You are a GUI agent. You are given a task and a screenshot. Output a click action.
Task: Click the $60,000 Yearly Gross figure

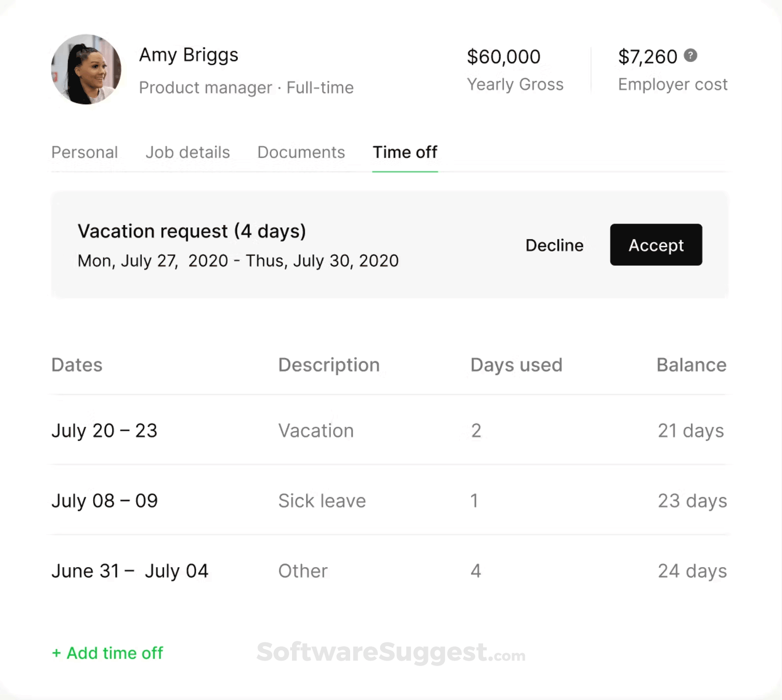pos(503,56)
